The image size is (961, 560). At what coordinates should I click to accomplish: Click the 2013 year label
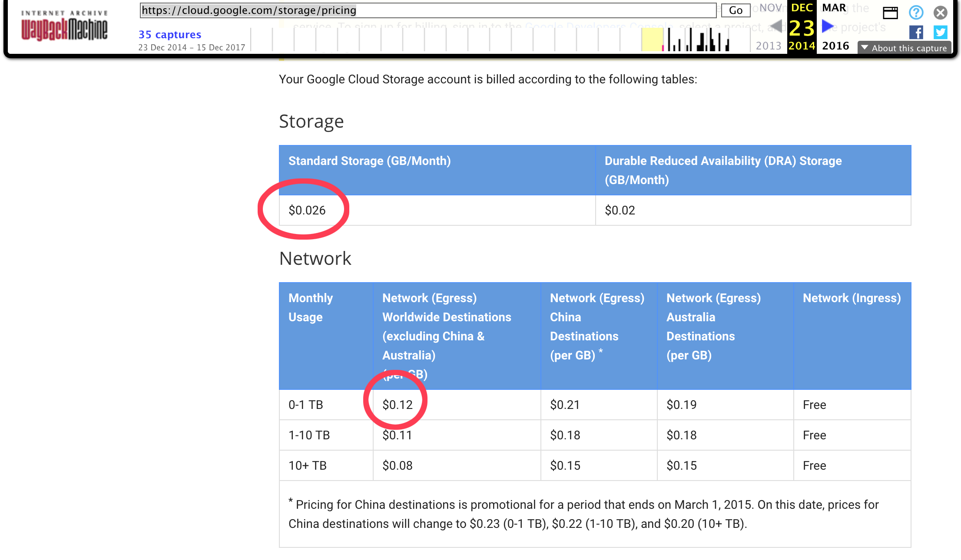pos(768,46)
